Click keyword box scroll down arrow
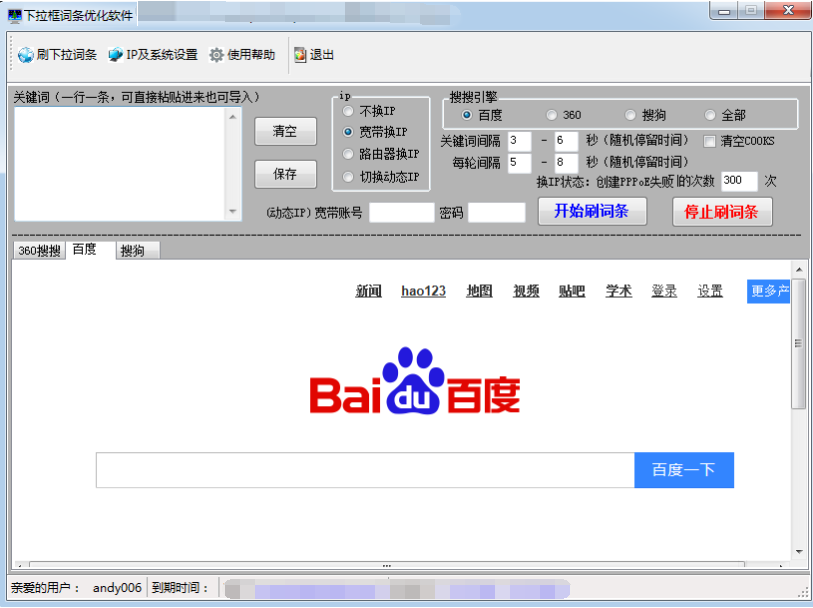This screenshot has width=813, height=608. point(232,211)
